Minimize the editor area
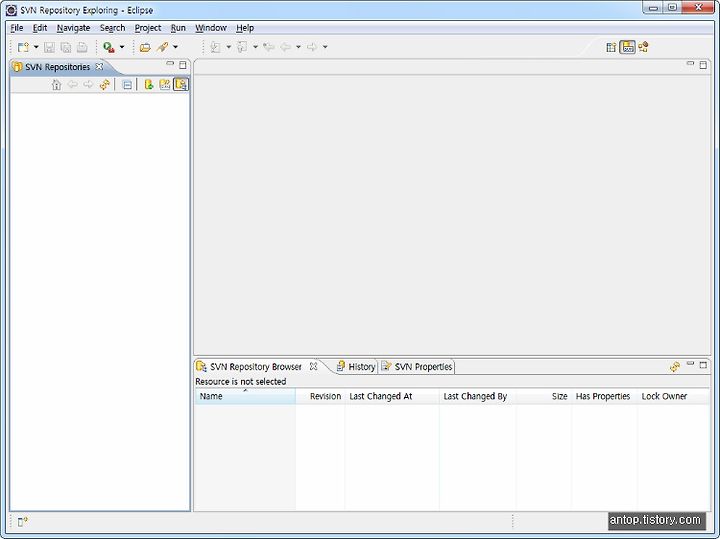The image size is (720, 539). (x=690, y=64)
